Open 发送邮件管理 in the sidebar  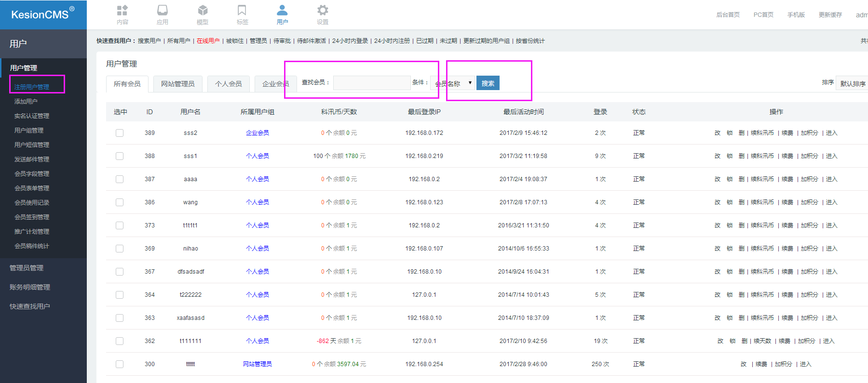click(32, 159)
